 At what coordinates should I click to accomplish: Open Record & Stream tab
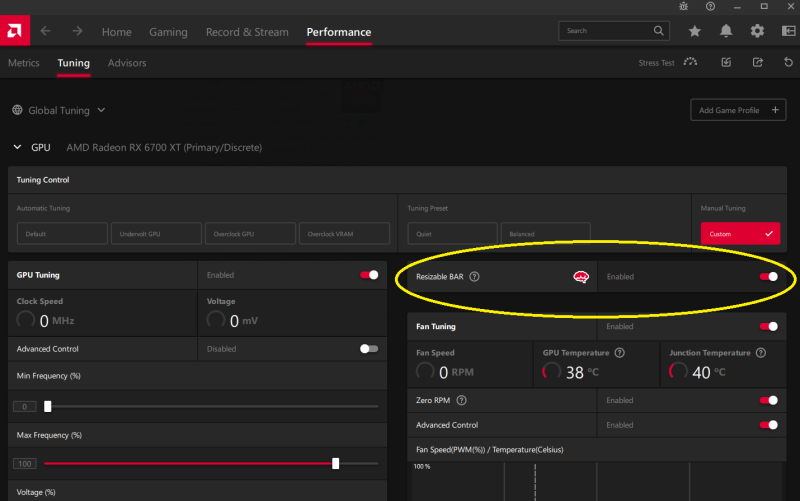click(x=247, y=32)
